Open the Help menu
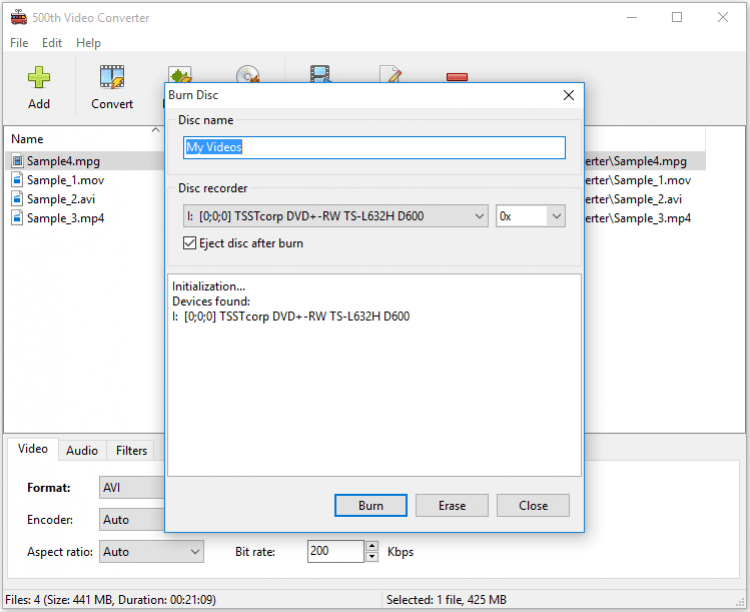 [88, 43]
